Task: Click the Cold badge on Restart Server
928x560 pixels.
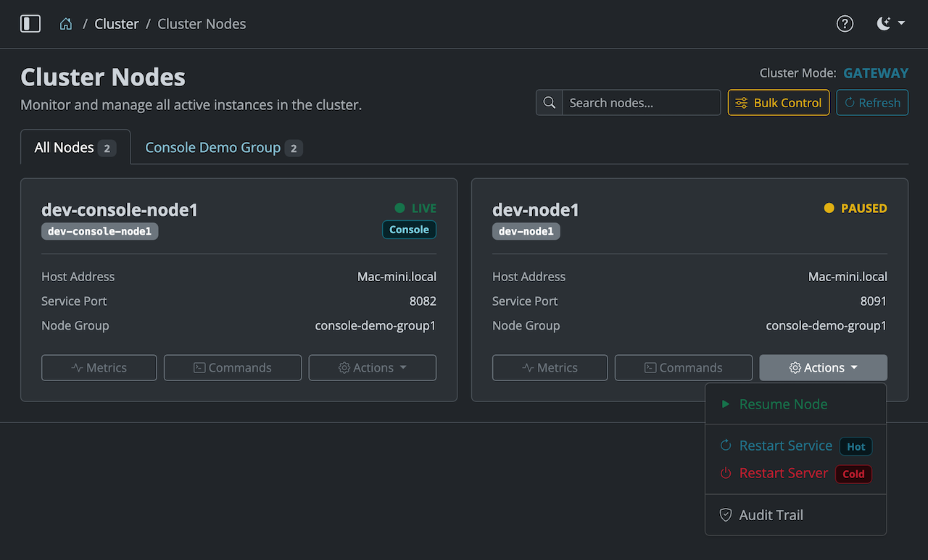Action: [x=853, y=474]
